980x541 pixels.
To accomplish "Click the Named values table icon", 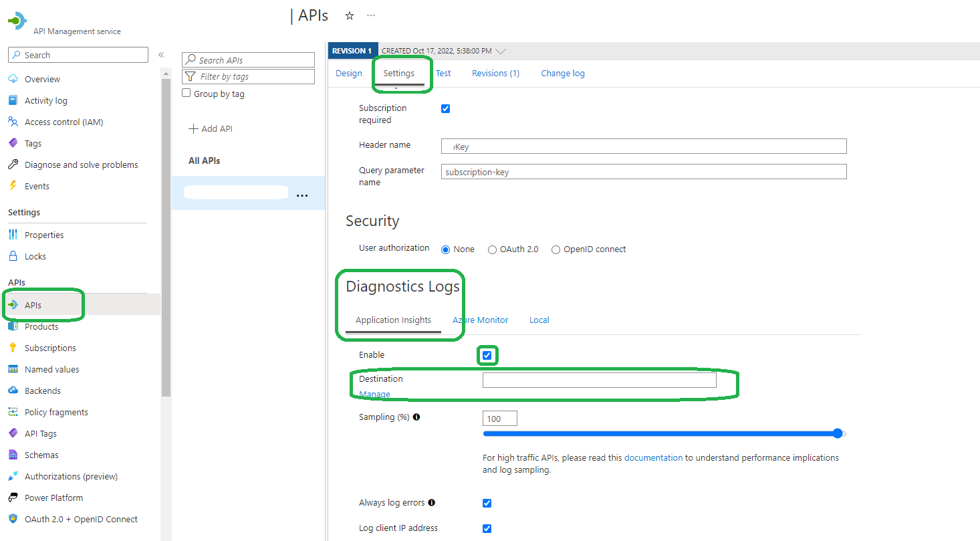I will coord(13,369).
